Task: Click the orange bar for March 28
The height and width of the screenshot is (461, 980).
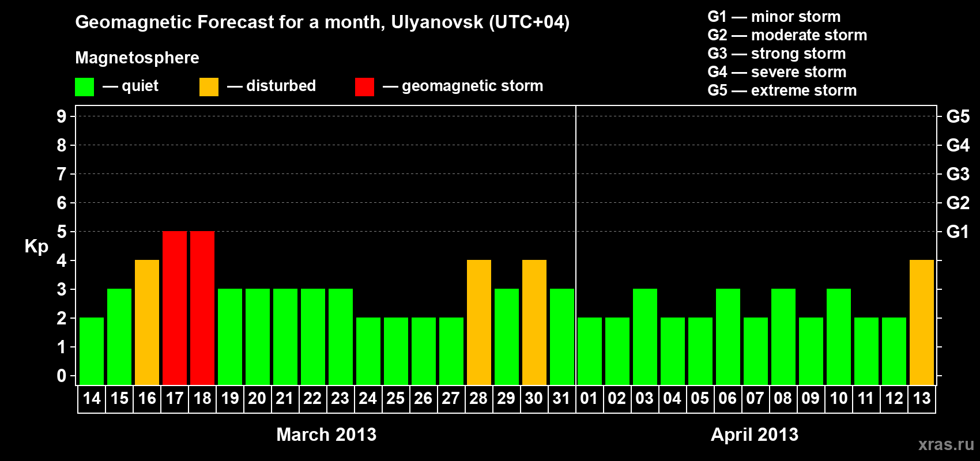Action: 479,322
